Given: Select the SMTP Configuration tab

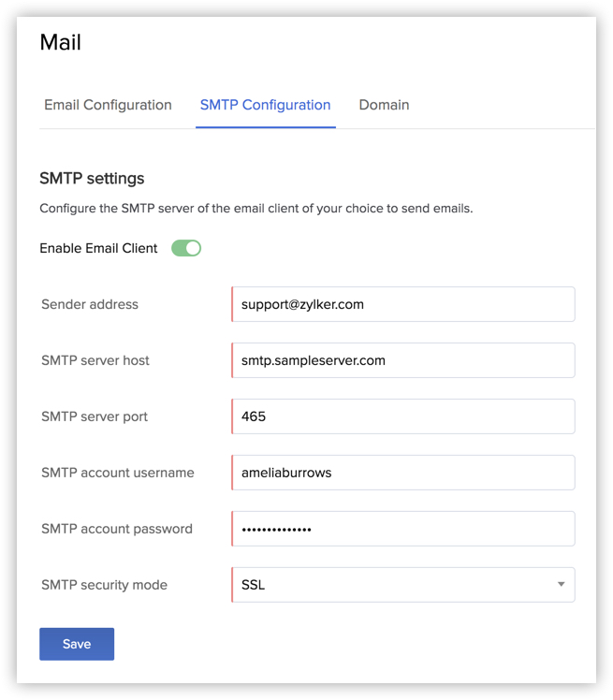Looking at the screenshot, I should (265, 105).
